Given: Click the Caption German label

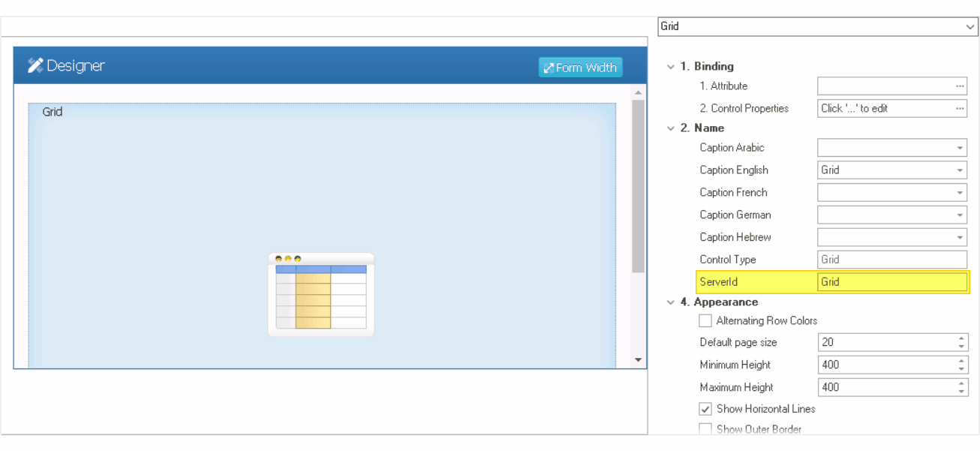Looking at the screenshot, I should pos(735,215).
